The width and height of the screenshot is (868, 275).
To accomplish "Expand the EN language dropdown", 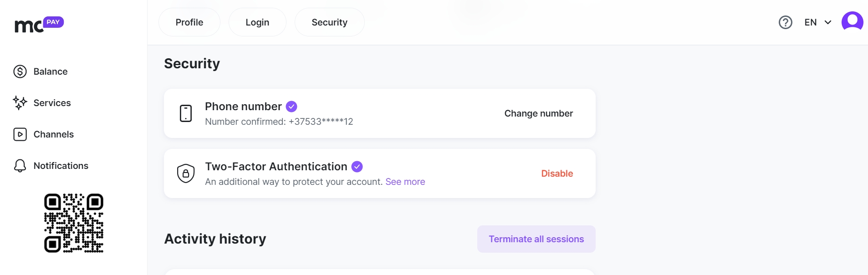I will pyautogui.click(x=818, y=22).
